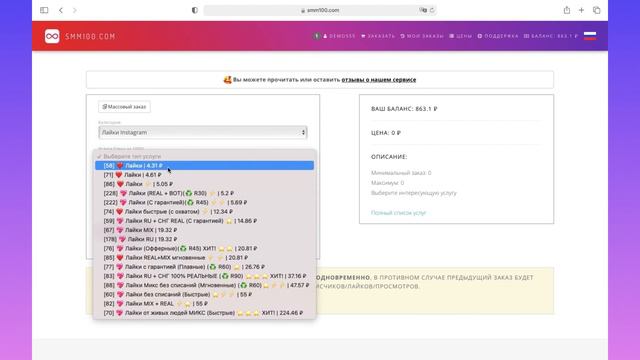This screenshot has height=360, width=640.
Task: Go back with browser back arrow
Action: coord(61,10)
